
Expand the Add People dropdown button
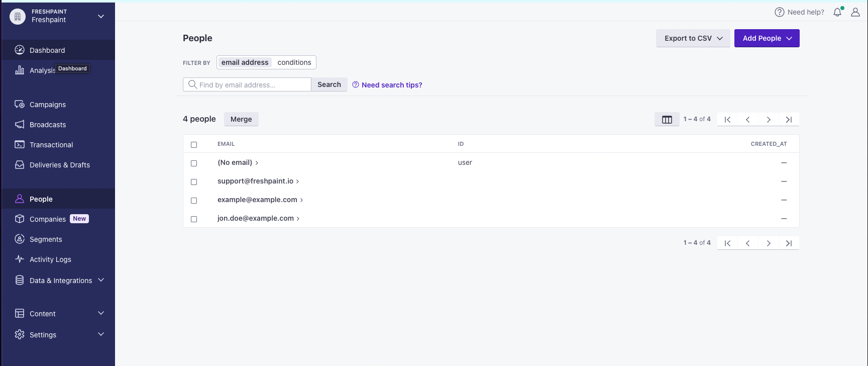click(x=767, y=38)
